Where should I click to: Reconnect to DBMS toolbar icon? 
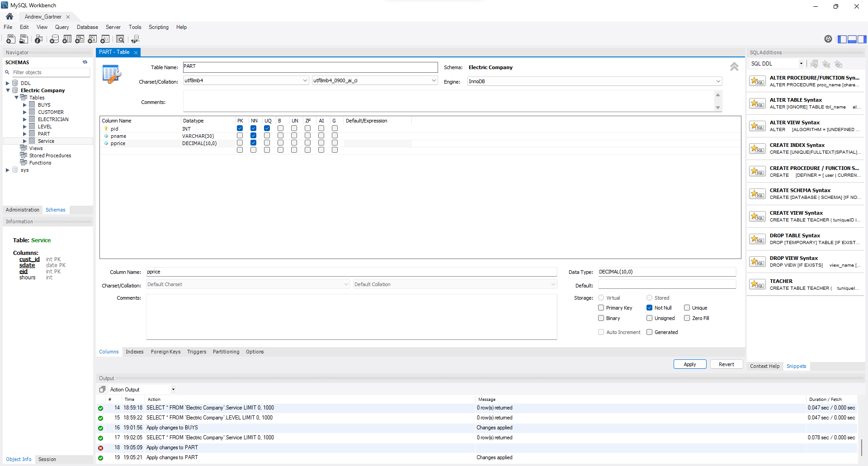coord(135,39)
